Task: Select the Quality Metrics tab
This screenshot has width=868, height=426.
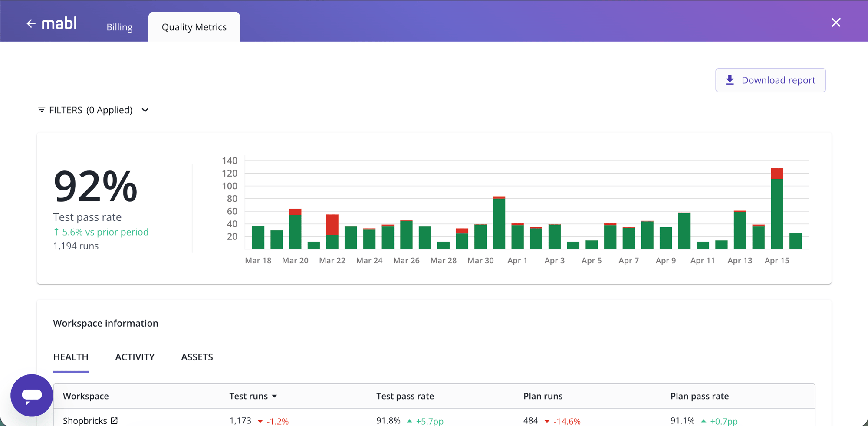Action: 194,27
